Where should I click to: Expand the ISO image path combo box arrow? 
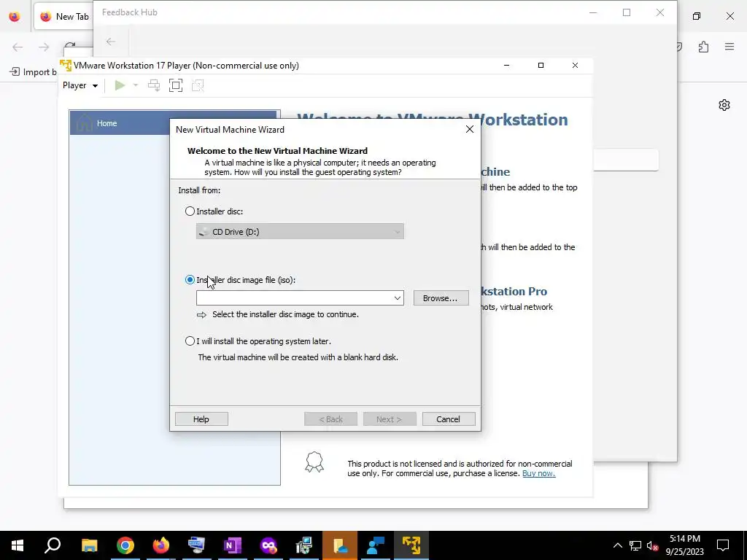pos(397,298)
